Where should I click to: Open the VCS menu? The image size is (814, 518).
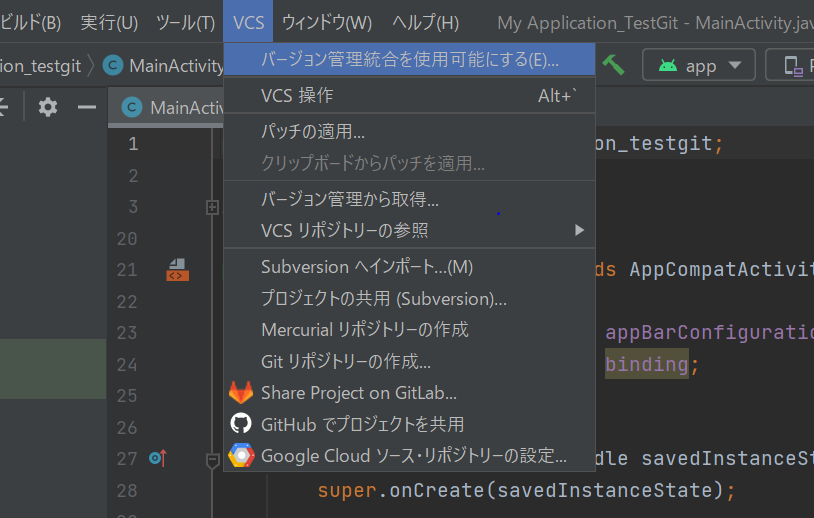coord(248,22)
